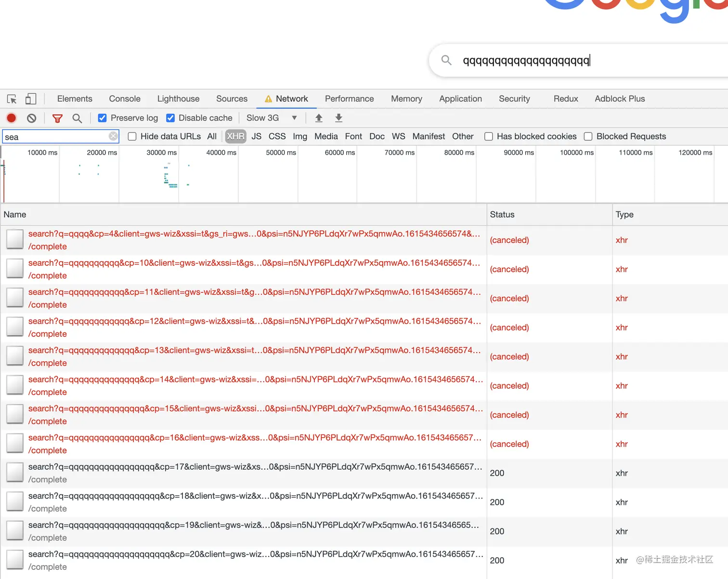
Task: Enable Blocked Requests checkbox
Action: [x=588, y=136]
